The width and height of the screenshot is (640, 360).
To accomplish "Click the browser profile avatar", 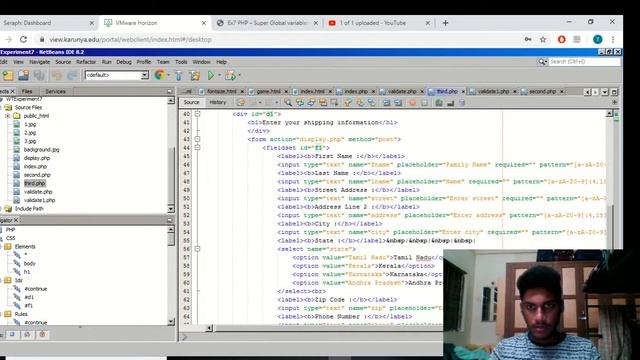I will (598, 40).
